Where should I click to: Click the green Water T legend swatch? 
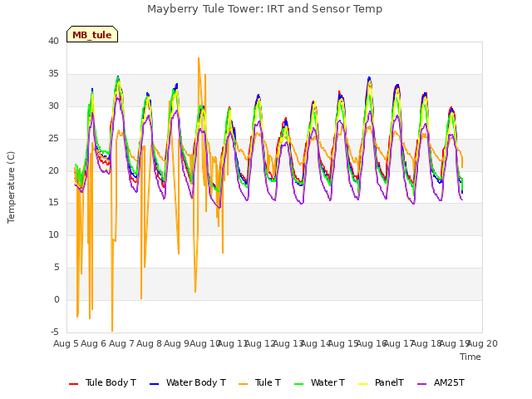point(299,384)
